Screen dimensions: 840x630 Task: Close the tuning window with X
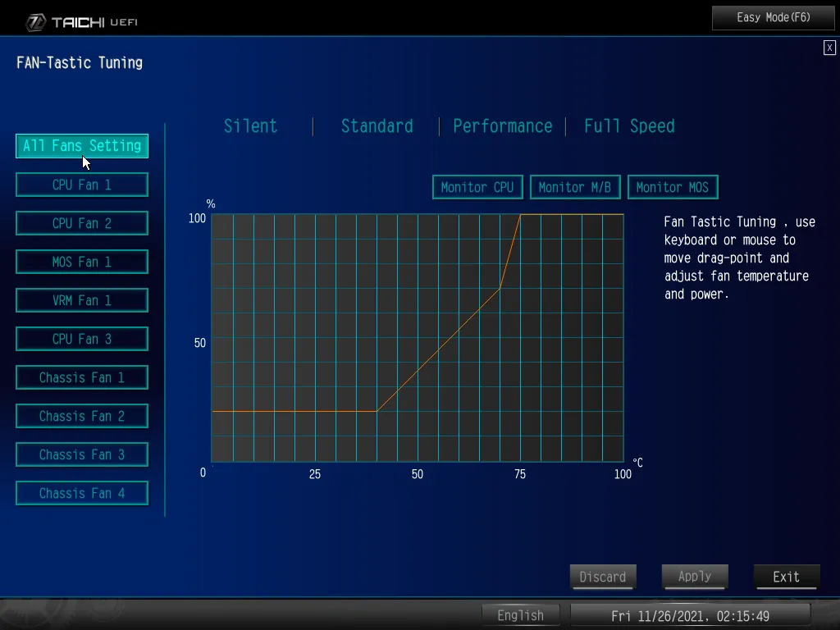click(x=829, y=48)
